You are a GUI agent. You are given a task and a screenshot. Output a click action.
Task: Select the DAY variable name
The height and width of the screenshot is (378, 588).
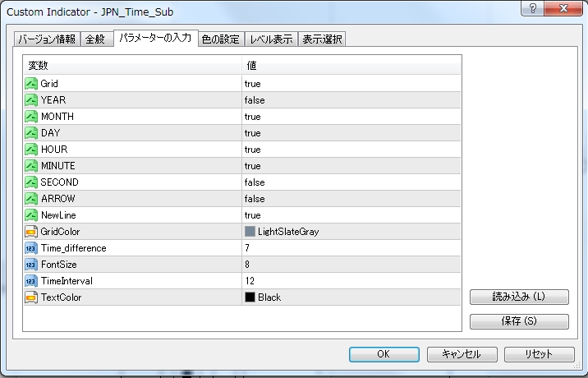click(50, 133)
